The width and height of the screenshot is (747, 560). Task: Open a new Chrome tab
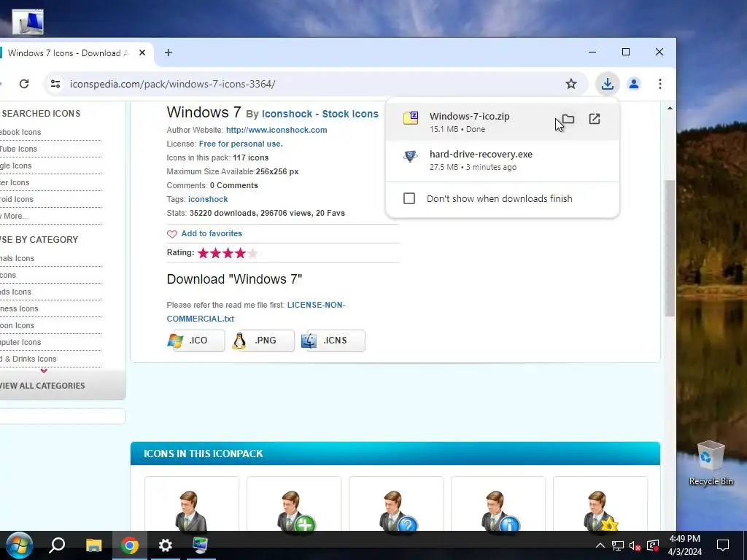(x=169, y=52)
